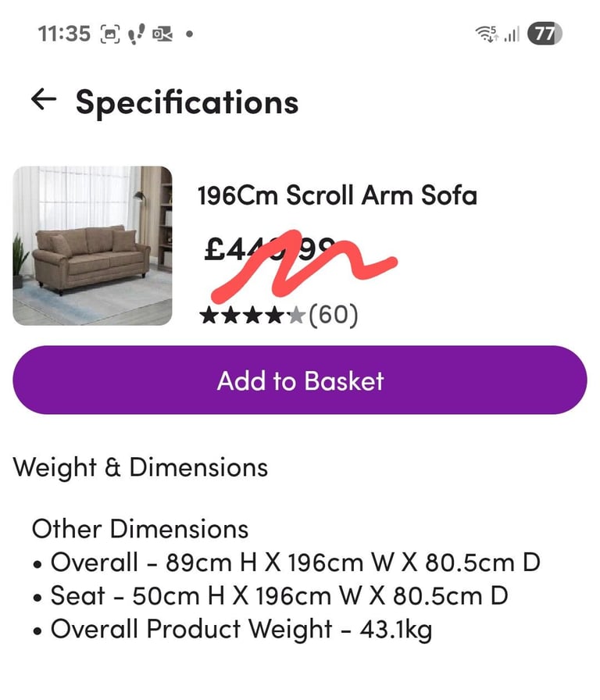Select the Overall 89cm H dimensions line
The height and width of the screenshot is (700, 600).
click(287, 562)
